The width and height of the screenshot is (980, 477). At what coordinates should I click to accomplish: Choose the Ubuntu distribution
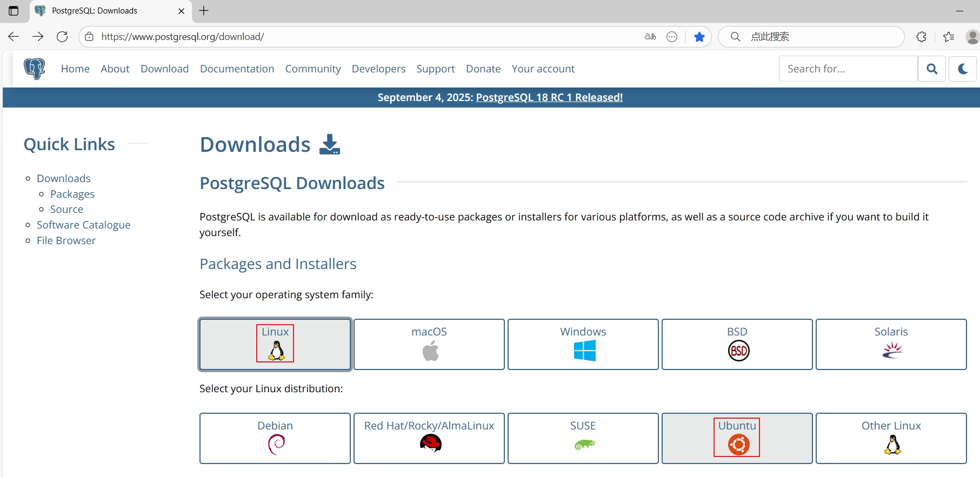click(737, 438)
